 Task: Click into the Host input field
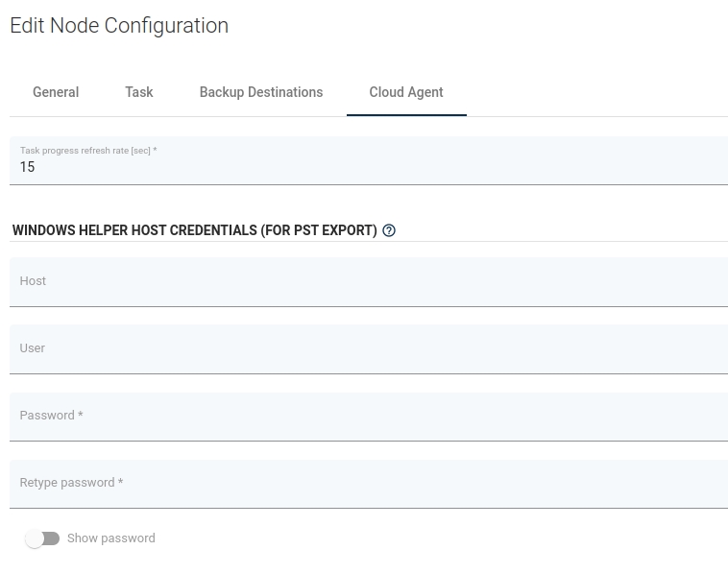point(369,282)
